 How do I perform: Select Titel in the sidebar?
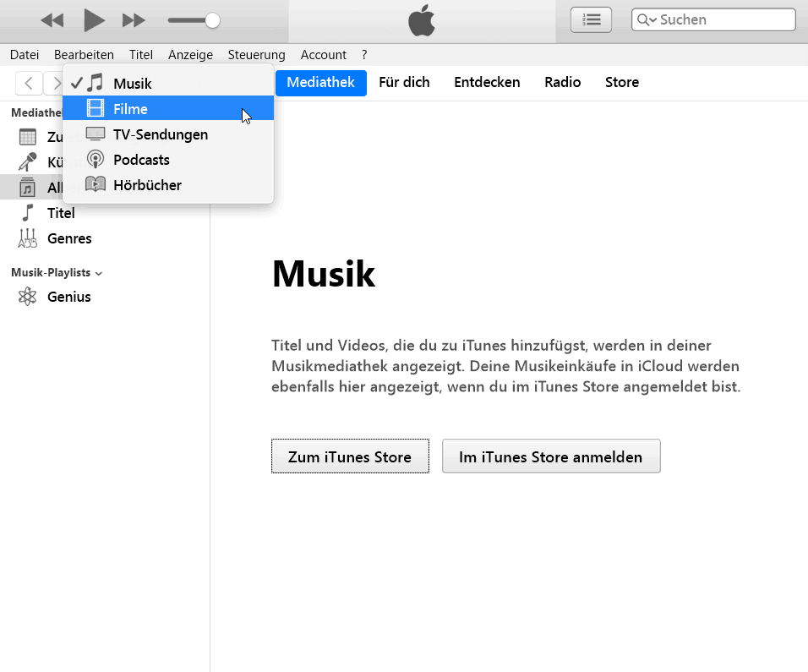[x=105, y=213]
